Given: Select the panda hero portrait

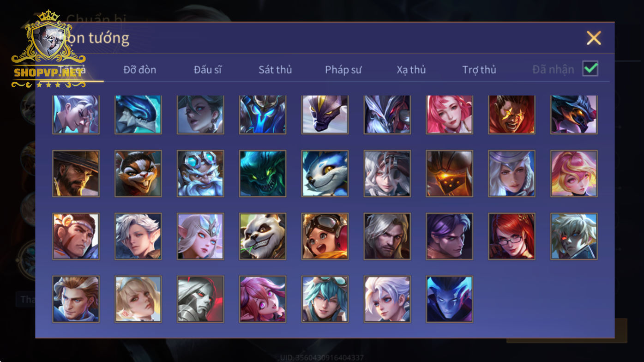Looking at the screenshot, I should coord(263,236).
